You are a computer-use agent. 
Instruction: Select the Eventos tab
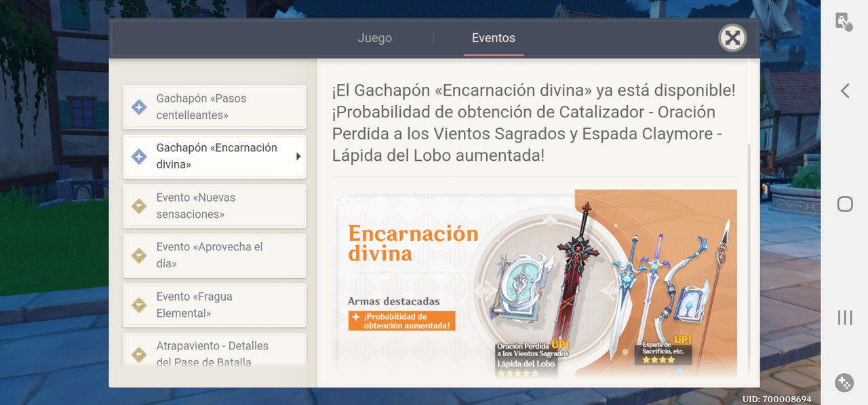[x=494, y=38]
